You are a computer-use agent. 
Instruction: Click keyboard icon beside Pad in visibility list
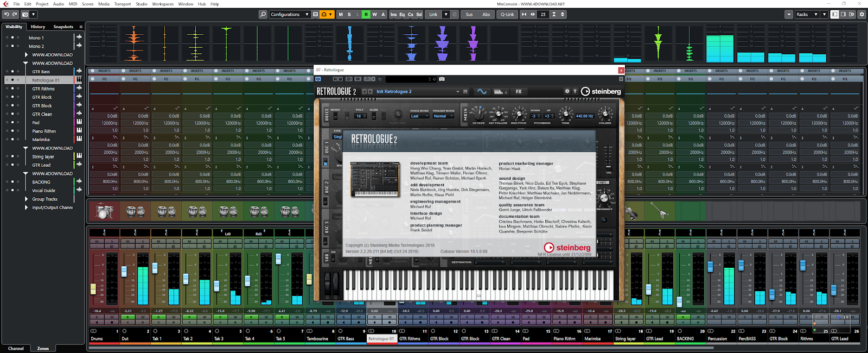(79, 122)
